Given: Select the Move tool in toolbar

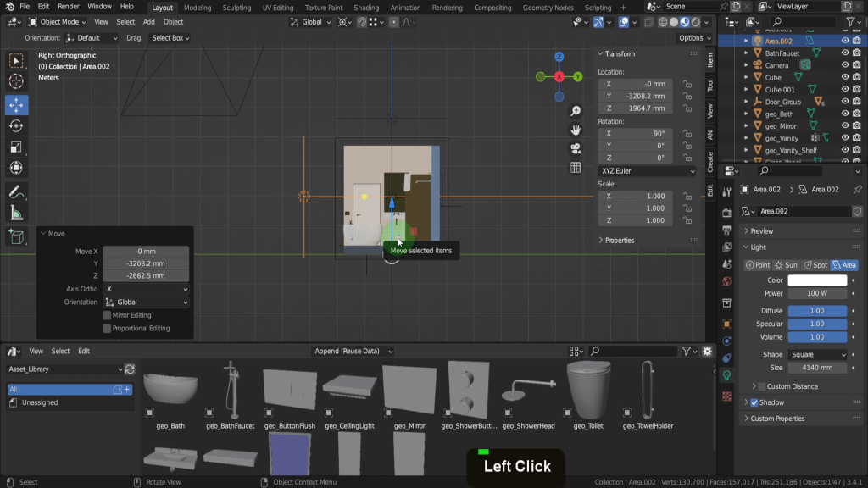Looking at the screenshot, I should tap(16, 105).
